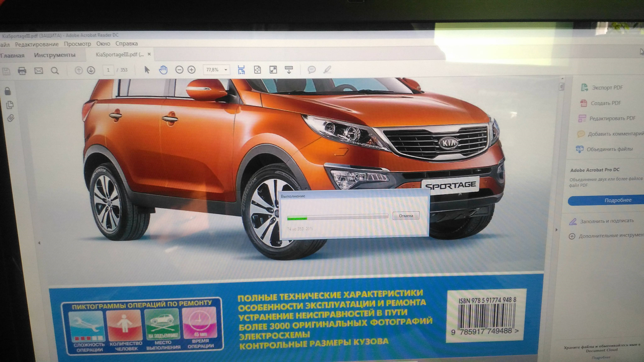Click the small Подробнее link at bottom

tap(601, 358)
